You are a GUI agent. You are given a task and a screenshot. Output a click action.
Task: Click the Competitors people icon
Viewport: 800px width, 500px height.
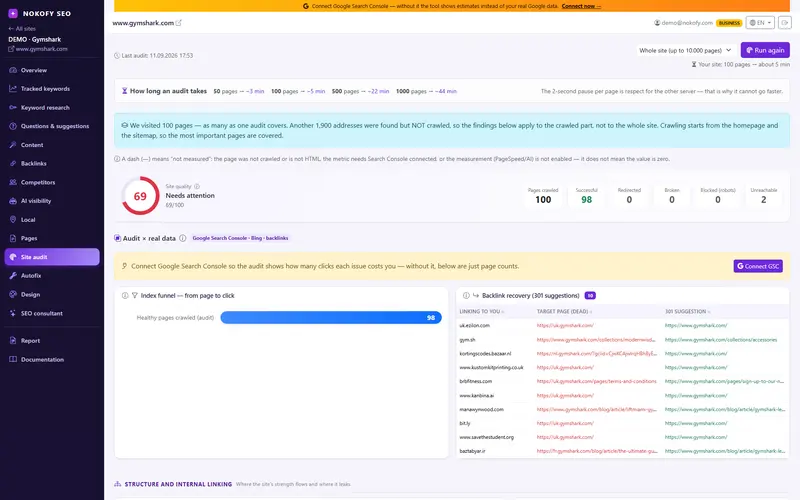click(13, 182)
